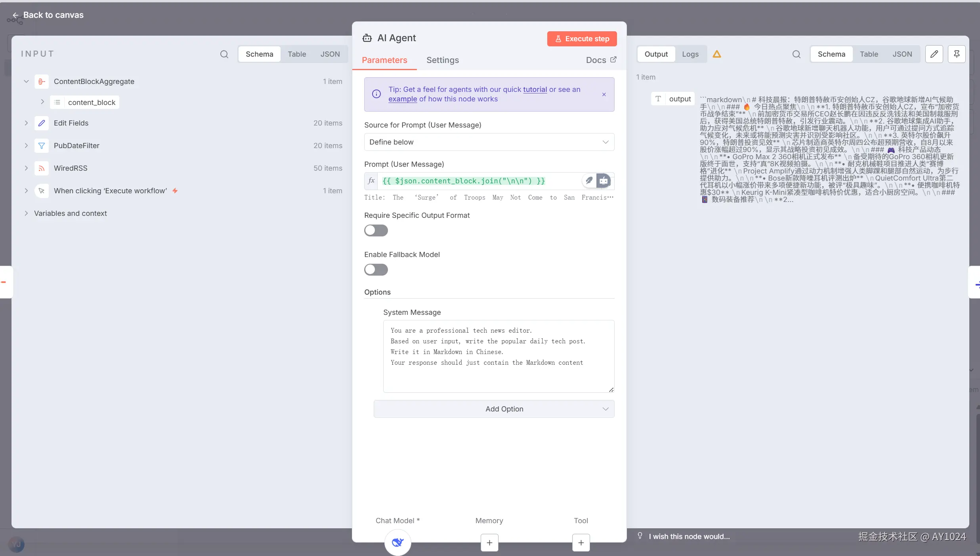The image size is (980, 556).
Task: Toggle Require Specific Output Format switch
Action: click(376, 230)
